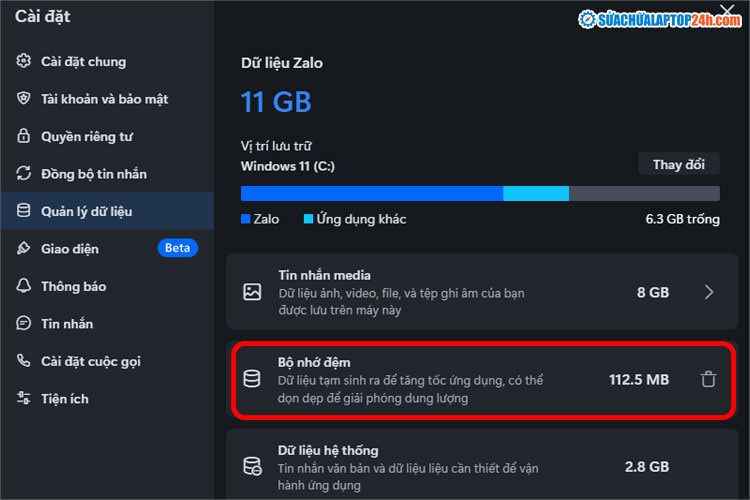The image size is (750, 500).
Task: Click the Tin nhắn chat bubble icon
Action: [24, 324]
